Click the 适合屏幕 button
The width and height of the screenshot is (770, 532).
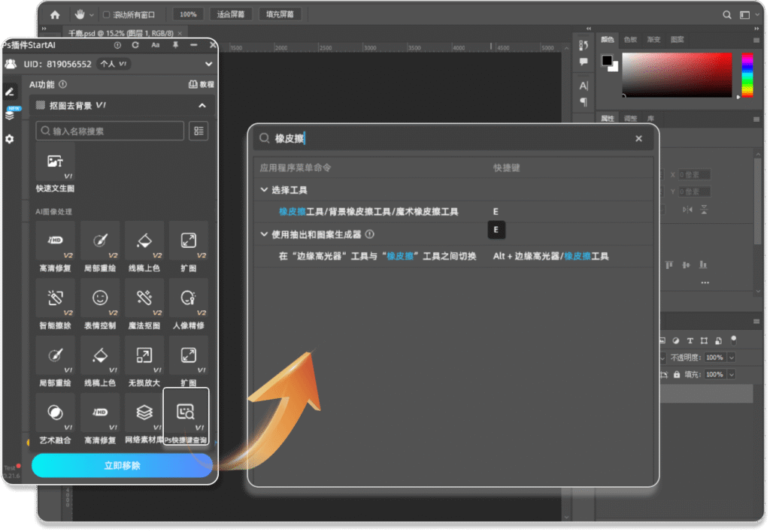(230, 14)
